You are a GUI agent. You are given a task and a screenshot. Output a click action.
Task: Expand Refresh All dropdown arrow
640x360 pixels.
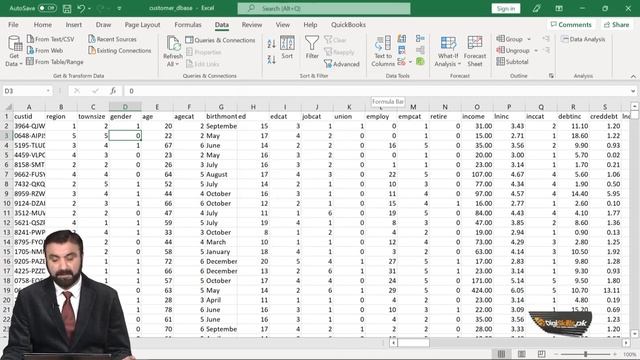178,64
